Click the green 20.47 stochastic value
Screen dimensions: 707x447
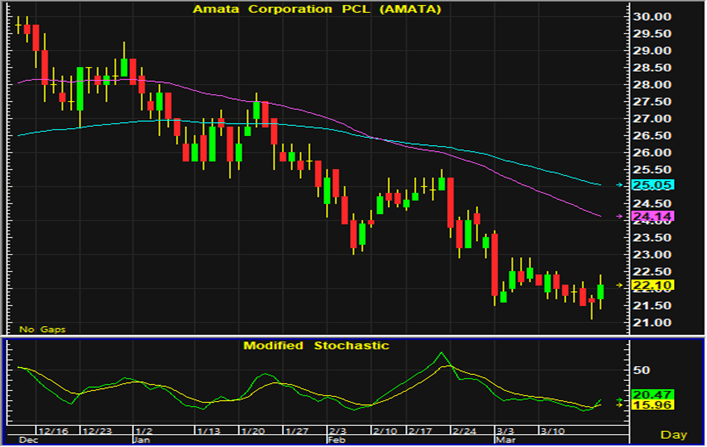[649, 396]
